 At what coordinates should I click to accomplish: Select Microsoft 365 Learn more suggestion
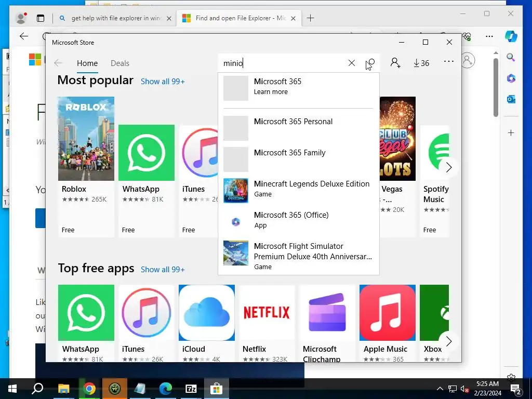click(299, 88)
